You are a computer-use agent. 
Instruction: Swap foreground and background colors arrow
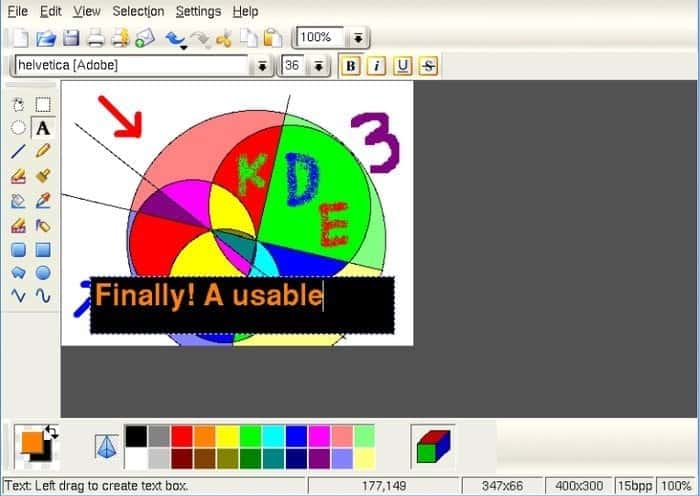tap(51, 432)
